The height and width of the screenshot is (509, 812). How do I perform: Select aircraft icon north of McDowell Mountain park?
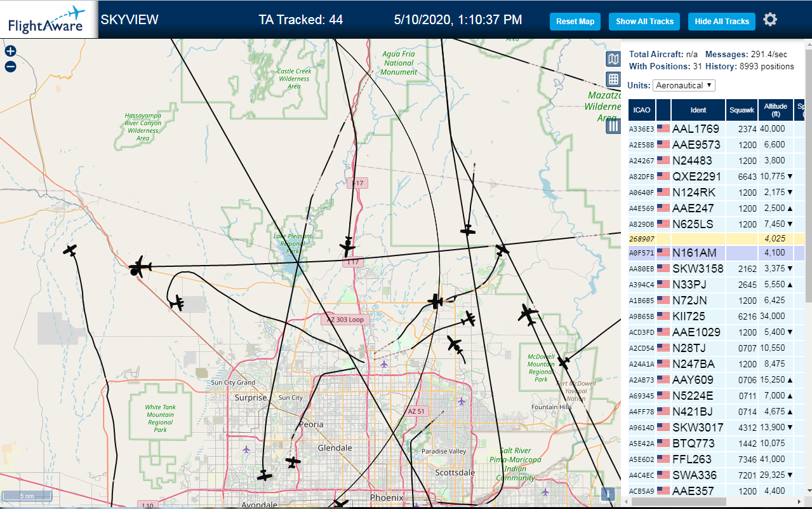[528, 315]
